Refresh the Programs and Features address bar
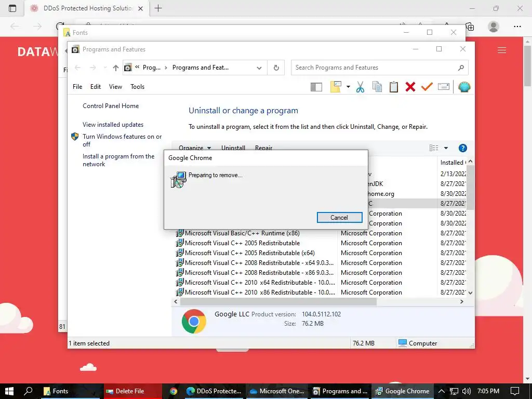532x399 pixels. (276, 68)
